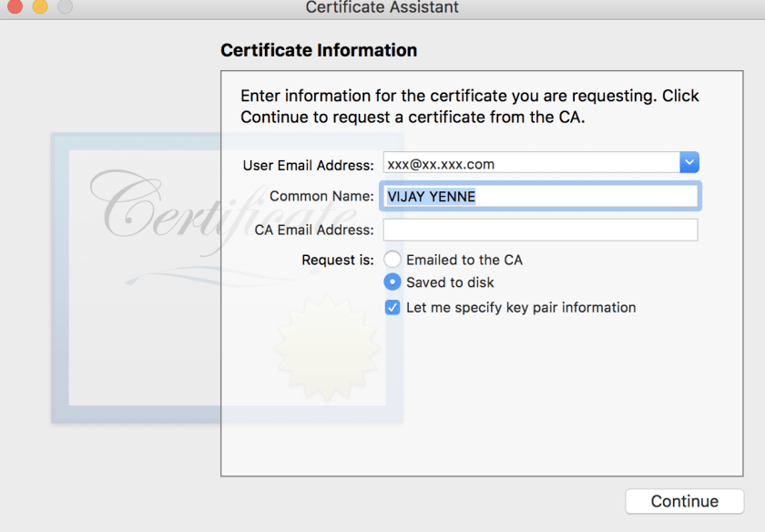Click the Common Name label
Screen dimensions: 765x532
click(x=321, y=196)
